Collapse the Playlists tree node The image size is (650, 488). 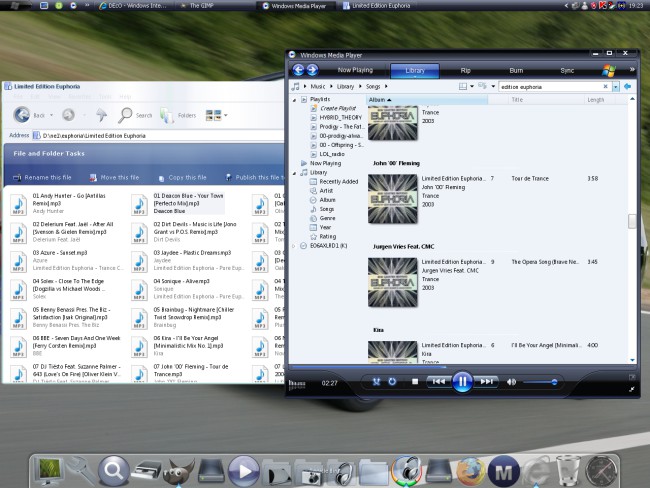coord(294,100)
